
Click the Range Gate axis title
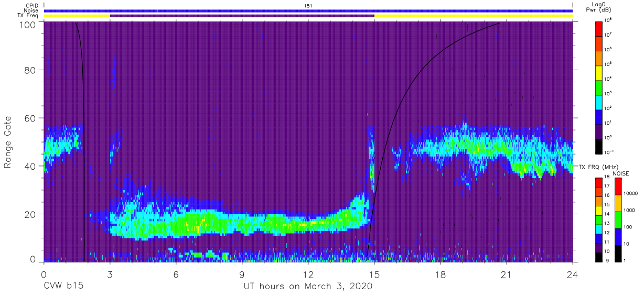(x=8, y=143)
